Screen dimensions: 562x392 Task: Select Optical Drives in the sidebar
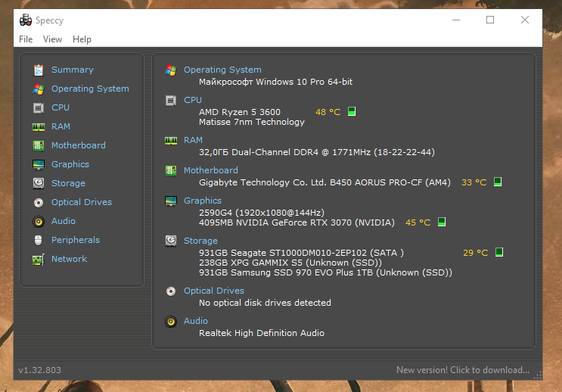tap(82, 202)
